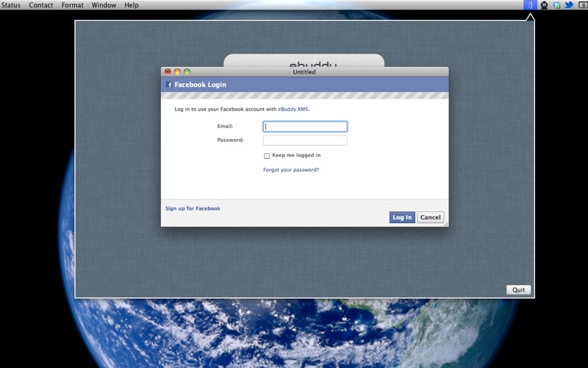Click the Log In button

click(402, 217)
